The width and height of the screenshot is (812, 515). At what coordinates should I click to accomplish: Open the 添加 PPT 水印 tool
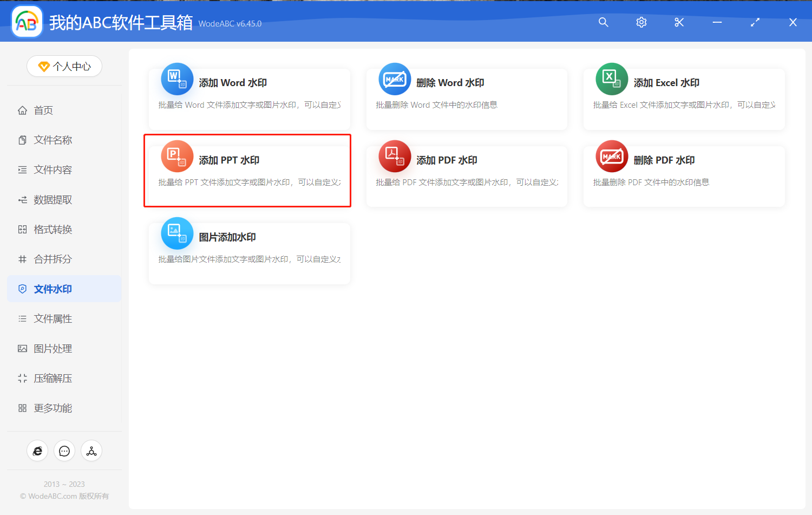[x=247, y=171]
